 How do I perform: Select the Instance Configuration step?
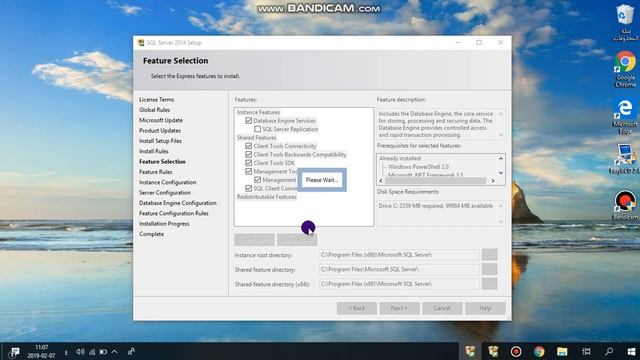168,182
